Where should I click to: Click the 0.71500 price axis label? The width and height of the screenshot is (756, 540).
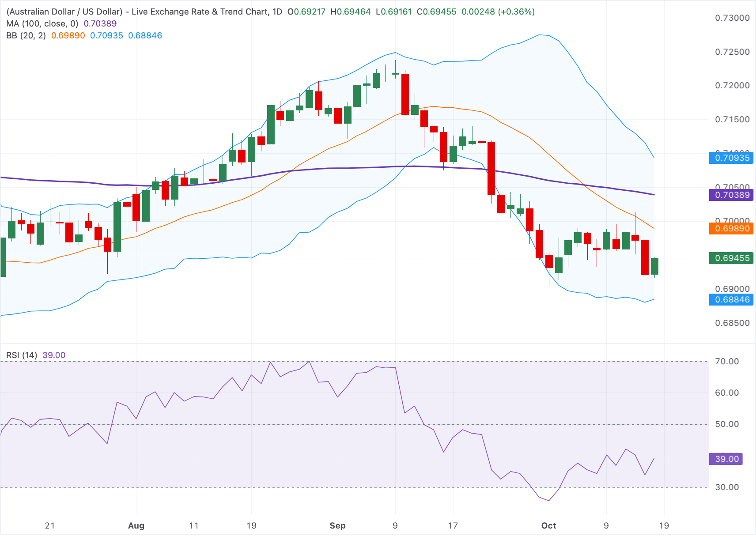(732, 119)
